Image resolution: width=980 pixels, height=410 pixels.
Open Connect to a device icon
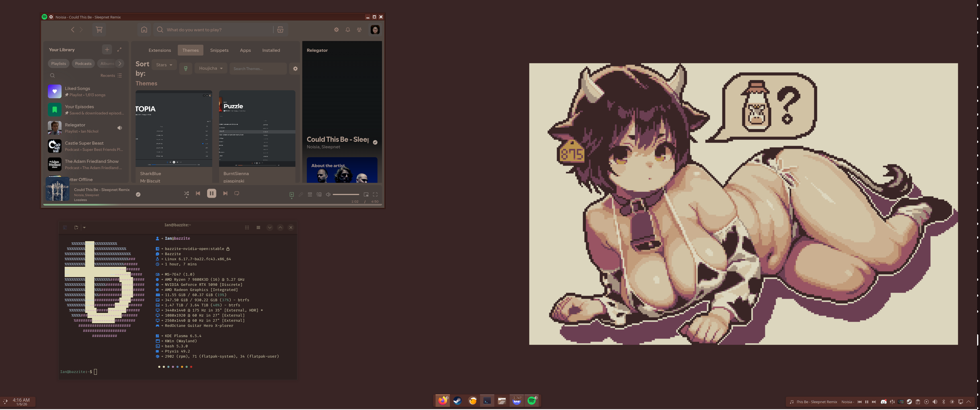319,195
